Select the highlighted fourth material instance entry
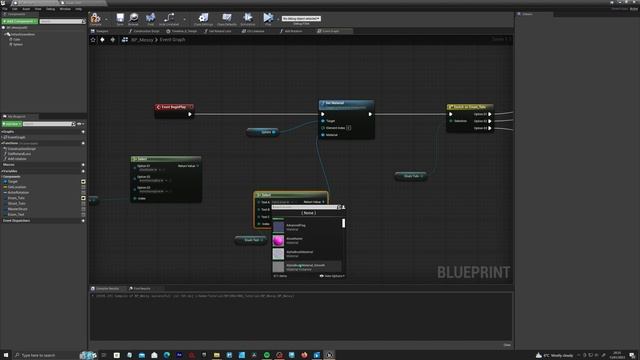This screenshot has width=640, height=360. [307, 267]
